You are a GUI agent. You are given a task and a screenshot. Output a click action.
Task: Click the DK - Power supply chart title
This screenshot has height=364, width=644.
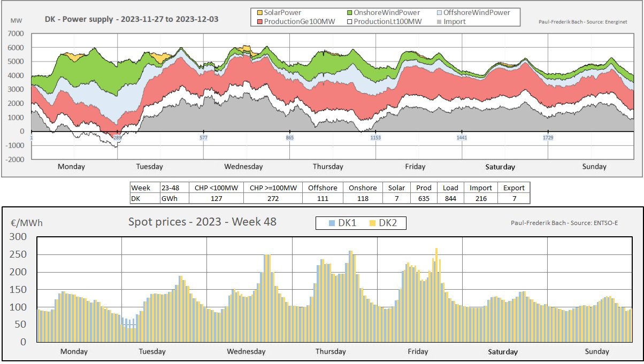pyautogui.click(x=132, y=19)
